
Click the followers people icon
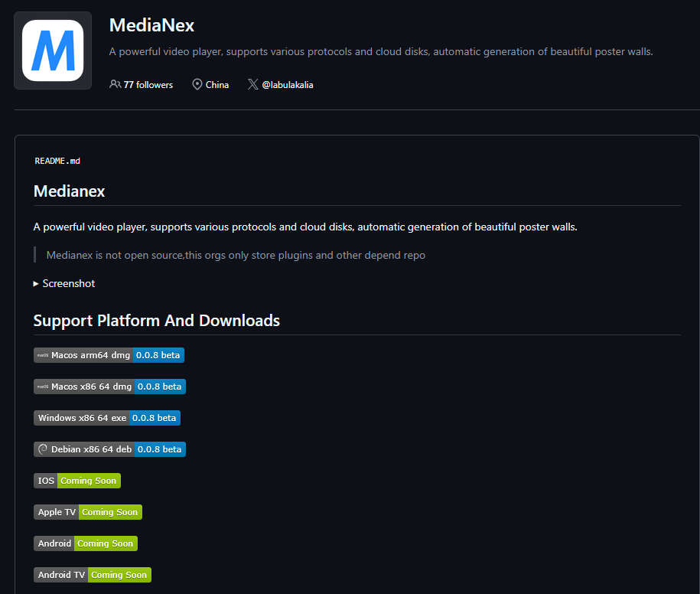[x=115, y=84]
